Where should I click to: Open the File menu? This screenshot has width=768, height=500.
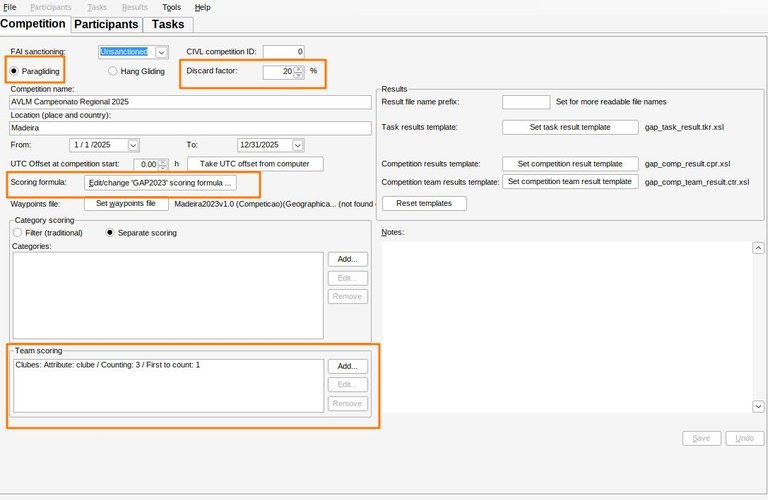pyautogui.click(x=10, y=7)
